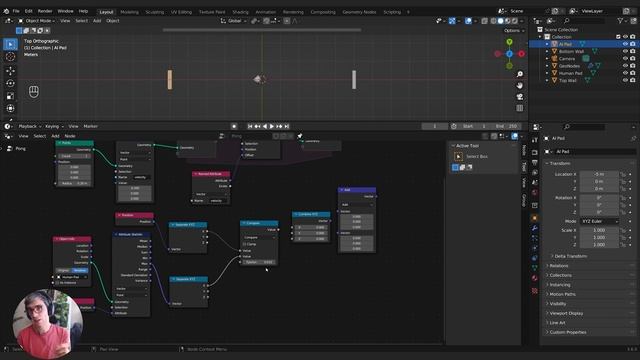Screen dimensions: 640x360
Task: Open the Texture properties checker icon
Action: point(534,291)
